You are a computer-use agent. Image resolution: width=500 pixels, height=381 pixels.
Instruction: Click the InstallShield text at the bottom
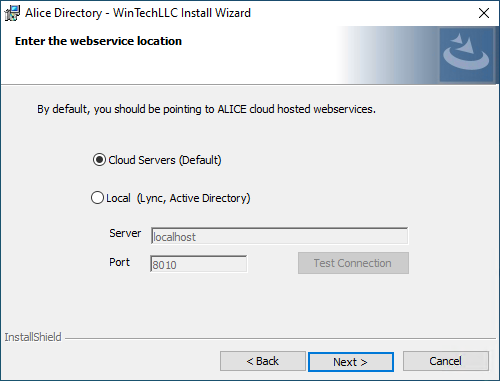[33, 337]
